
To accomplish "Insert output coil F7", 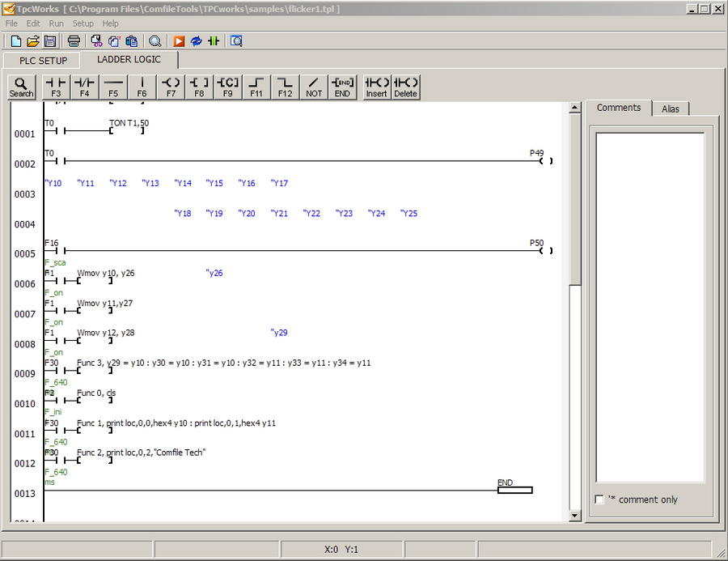I will coord(171,87).
